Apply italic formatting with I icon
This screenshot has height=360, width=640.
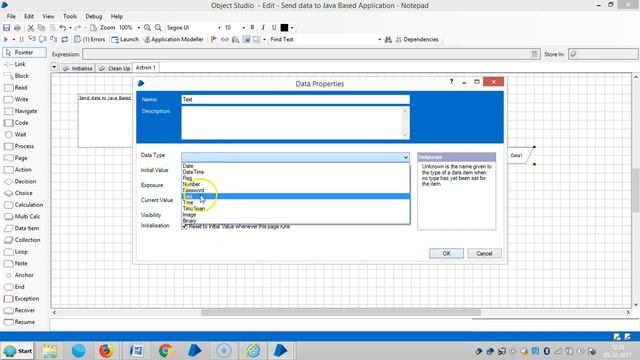click(x=263, y=27)
